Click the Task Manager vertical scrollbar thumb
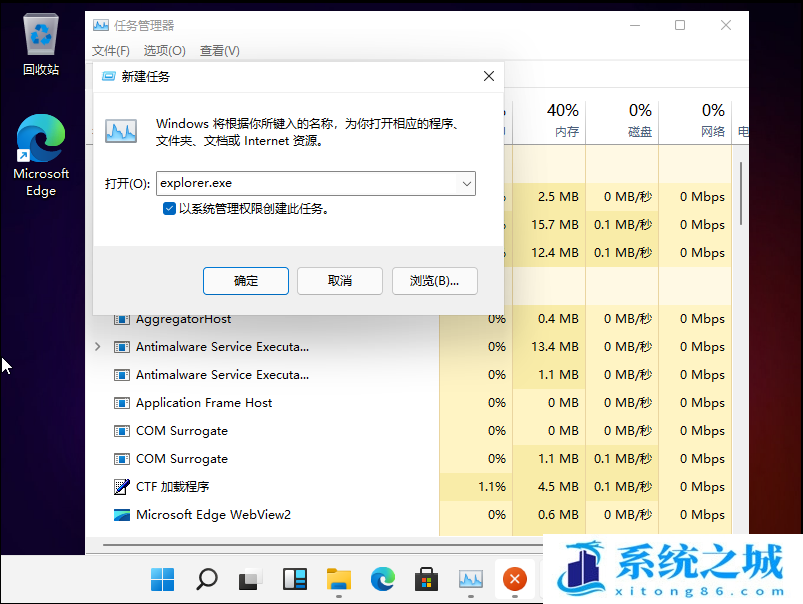The width and height of the screenshot is (803, 604). (x=741, y=194)
